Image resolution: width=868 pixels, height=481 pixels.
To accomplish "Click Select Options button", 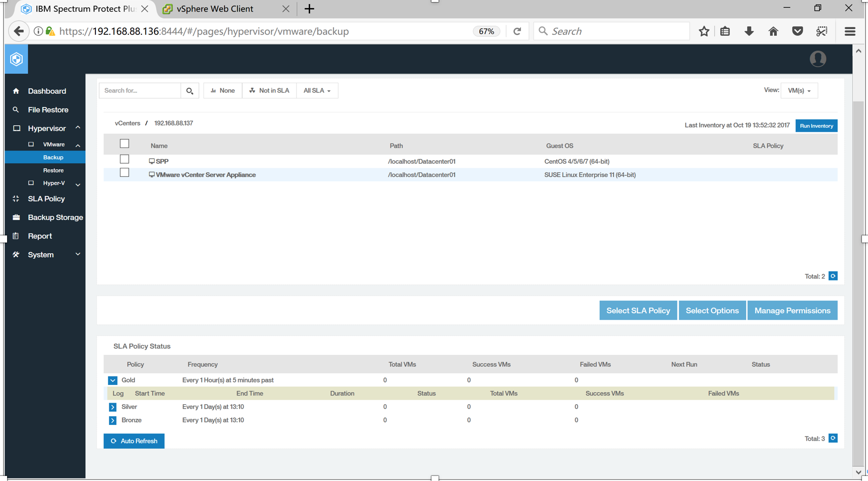I will [x=712, y=311].
